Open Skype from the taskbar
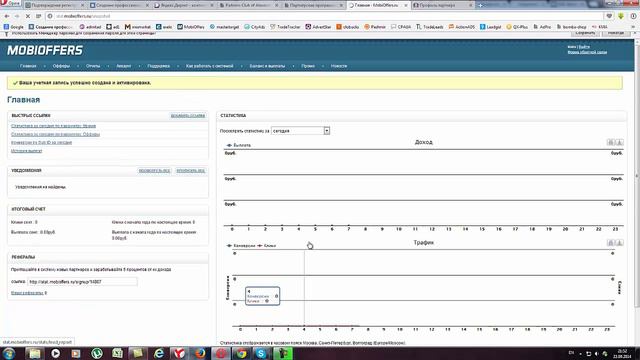 tap(261, 353)
